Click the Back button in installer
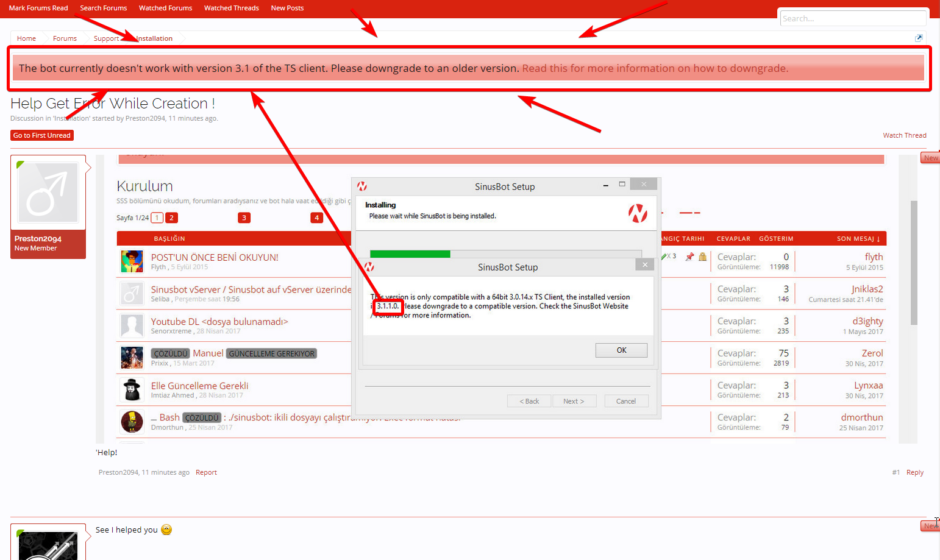 tap(529, 401)
